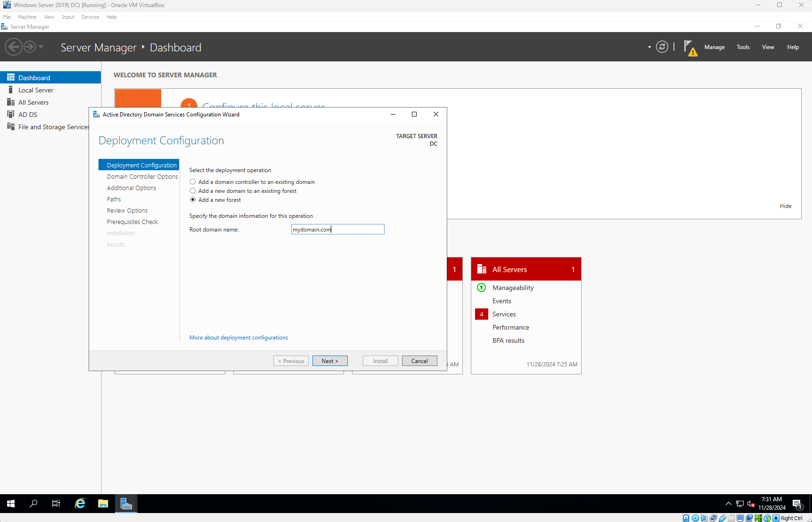Go to the Domain Controller Options step

pos(142,176)
